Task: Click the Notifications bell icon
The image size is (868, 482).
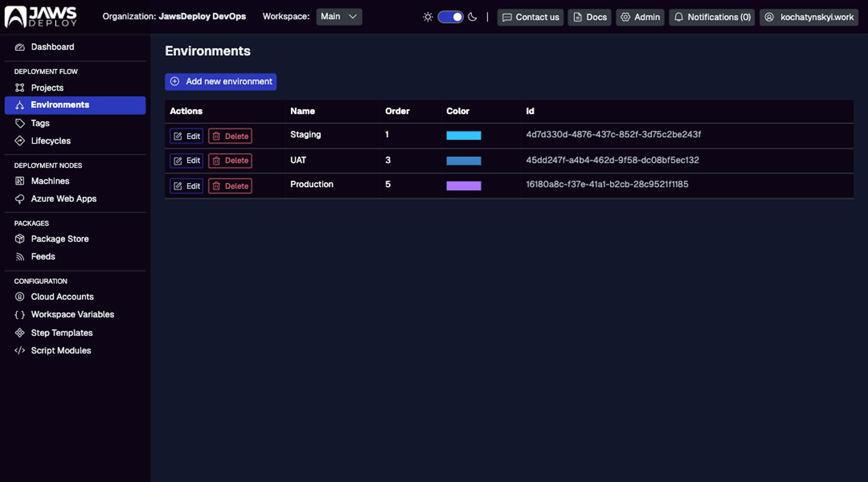Action: tap(679, 17)
